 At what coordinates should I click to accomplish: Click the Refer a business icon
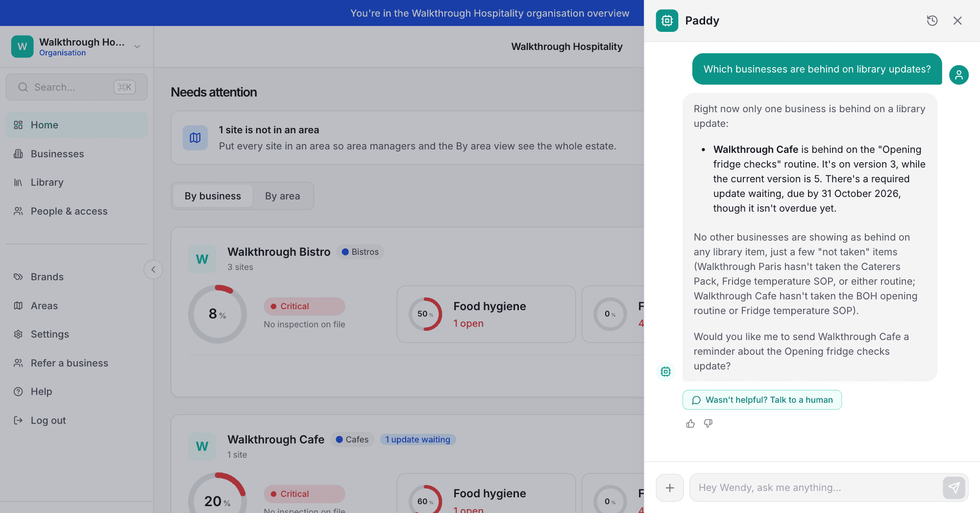pyautogui.click(x=18, y=363)
